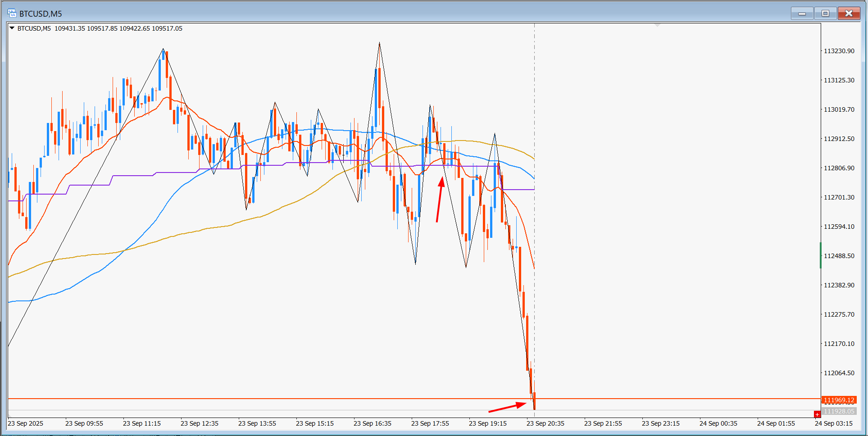Image resolution: width=868 pixels, height=436 pixels.
Task: Click the orange 111969.12 price label
Action: 839,400
